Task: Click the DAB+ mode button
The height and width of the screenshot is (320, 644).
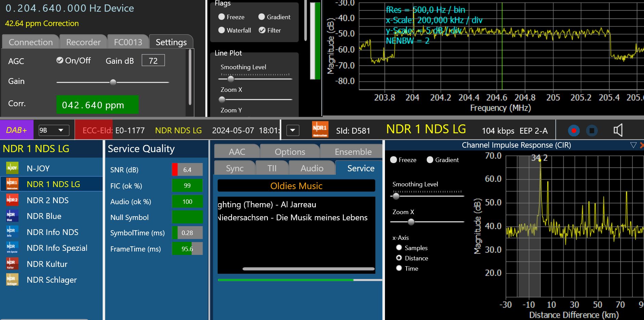Action: [16, 130]
